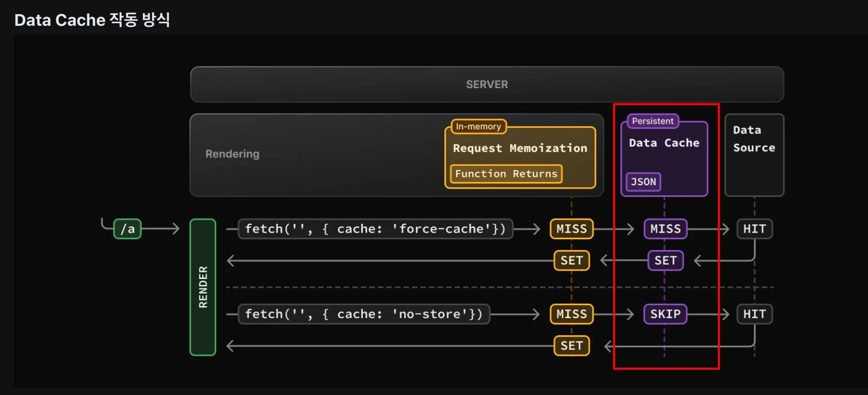The width and height of the screenshot is (868, 395).
Task: Select the Request Memoization title
Action: point(520,149)
